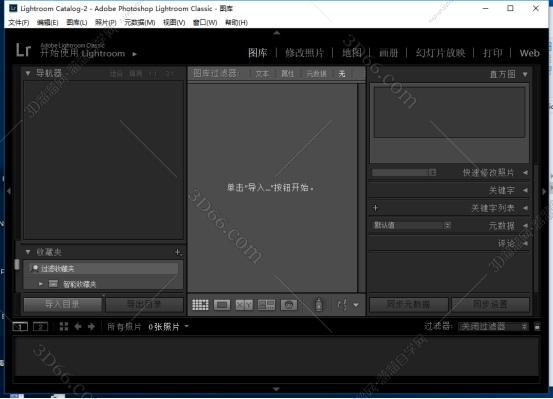Open the 帮助(H) menu

[x=236, y=23]
